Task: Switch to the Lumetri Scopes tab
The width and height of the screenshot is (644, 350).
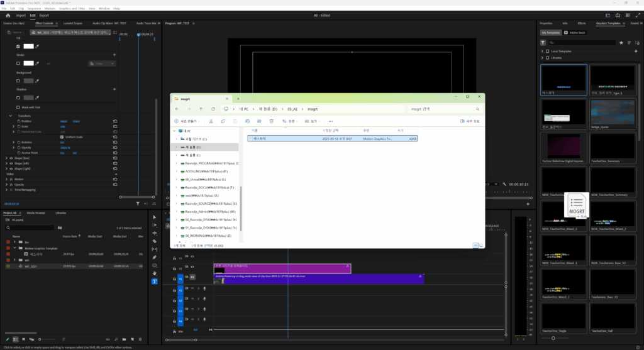Action: pos(73,23)
